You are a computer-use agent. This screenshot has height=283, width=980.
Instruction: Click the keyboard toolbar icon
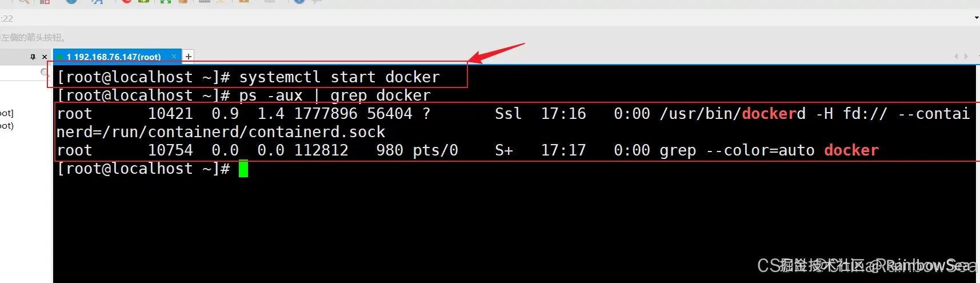(x=204, y=2)
